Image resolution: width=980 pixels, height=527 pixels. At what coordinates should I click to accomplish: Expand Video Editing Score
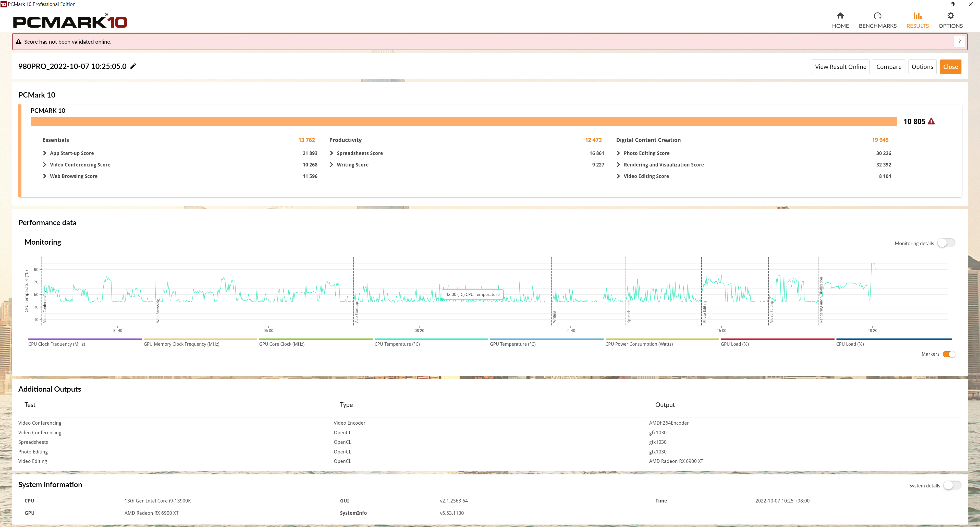(618, 176)
